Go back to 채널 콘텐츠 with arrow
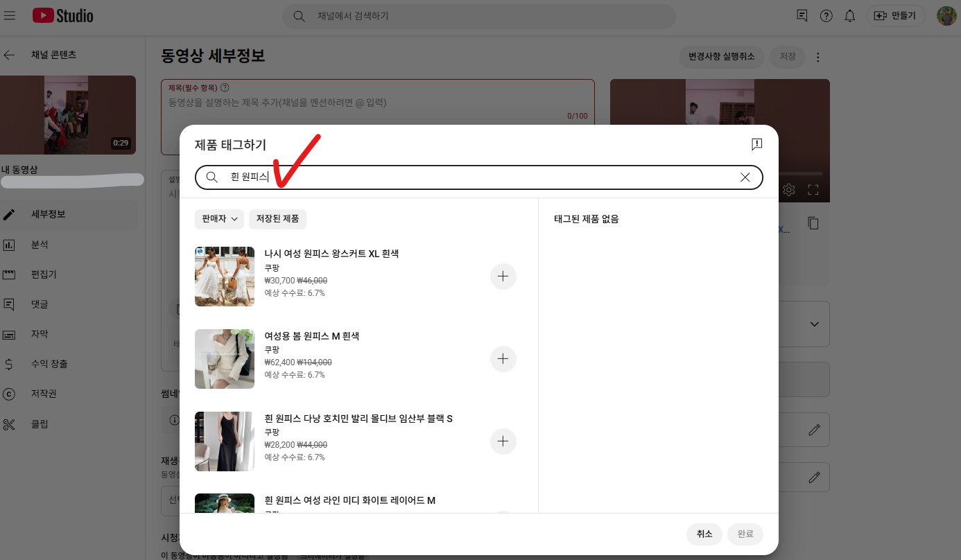The height and width of the screenshot is (560, 961). (x=10, y=55)
